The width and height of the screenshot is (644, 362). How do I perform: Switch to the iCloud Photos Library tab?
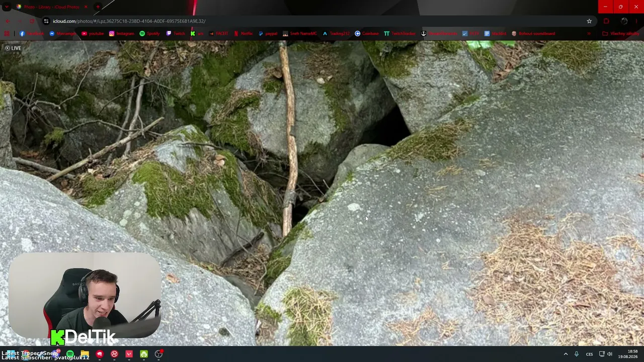[x=50, y=7]
